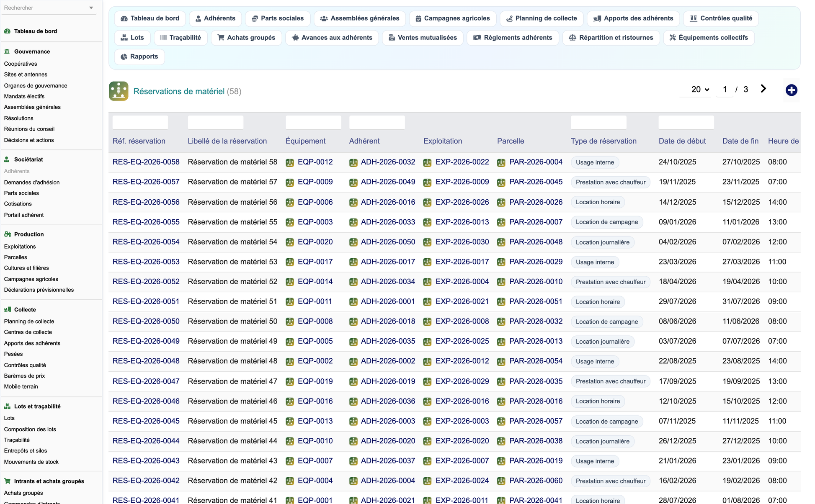The width and height of the screenshot is (815, 504).
Task: Open the Planning de collecte tab
Action: click(542, 18)
